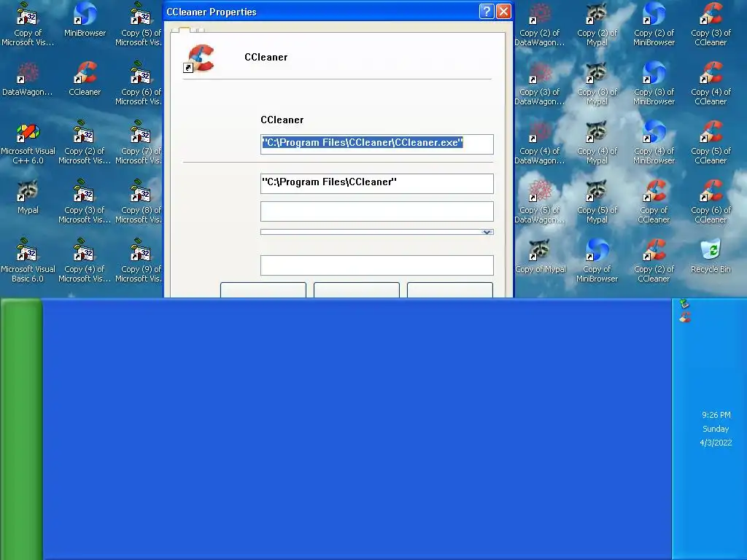Click the target path field with CCleaner.exe

(x=377, y=144)
